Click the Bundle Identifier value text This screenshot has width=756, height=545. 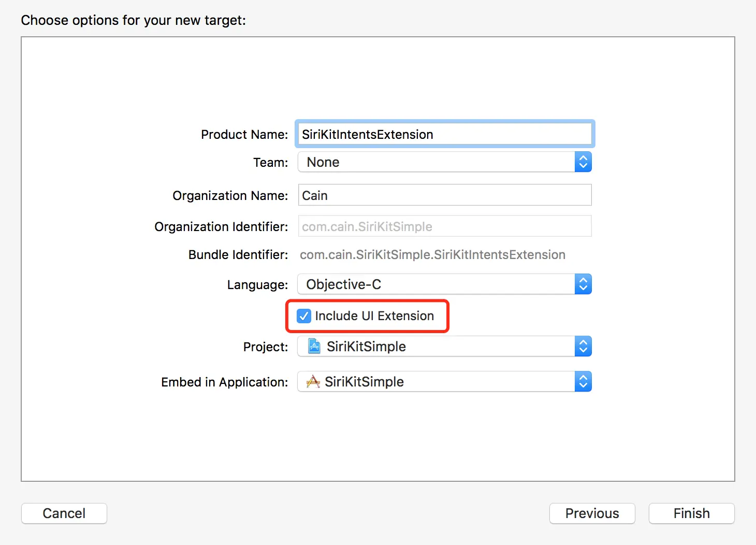click(432, 255)
